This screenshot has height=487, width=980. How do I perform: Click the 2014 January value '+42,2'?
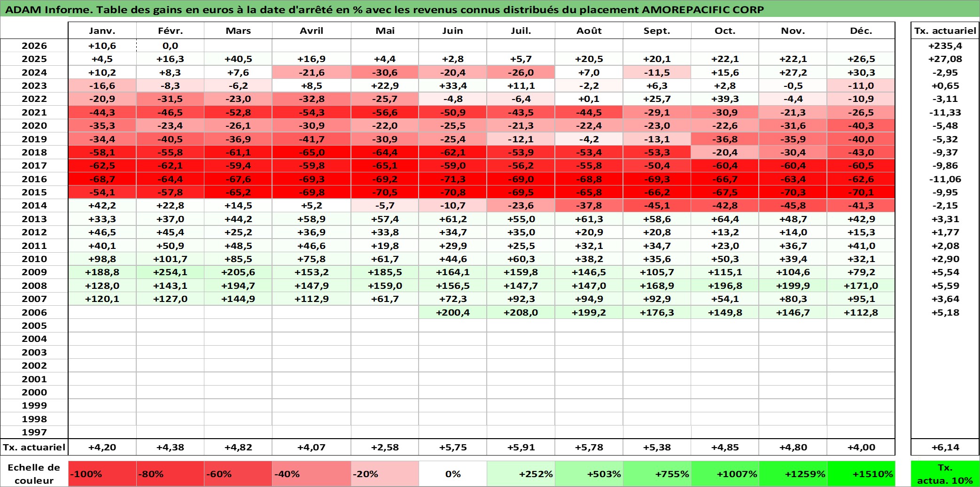(102, 205)
